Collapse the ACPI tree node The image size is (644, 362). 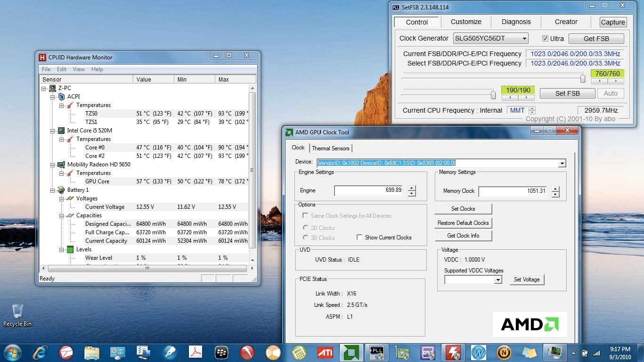(53, 97)
